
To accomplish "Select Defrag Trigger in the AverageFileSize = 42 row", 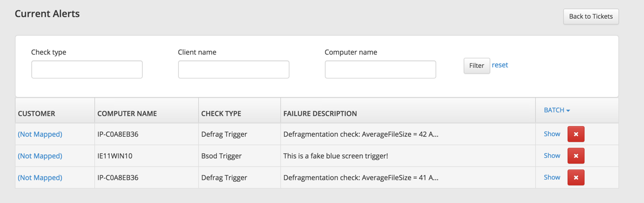I will coord(224,134).
